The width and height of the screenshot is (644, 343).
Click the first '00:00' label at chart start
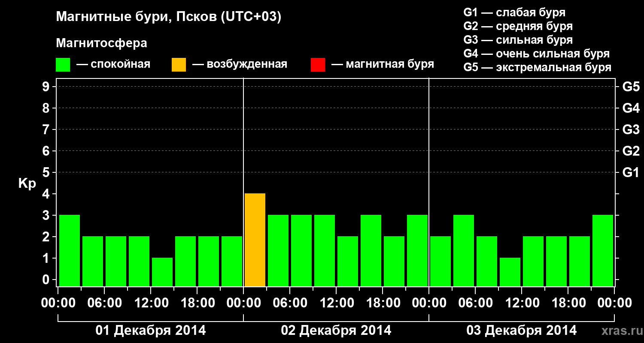pyautogui.click(x=58, y=303)
